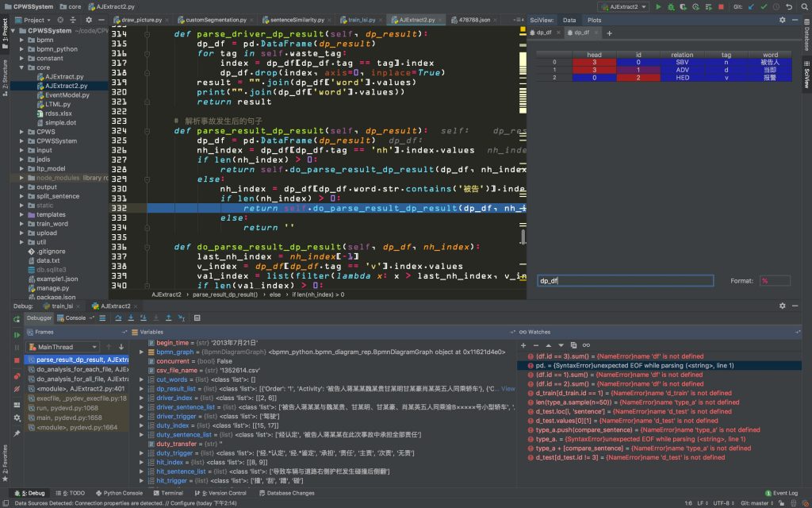Step over in the debugger toolbar
The height and width of the screenshot is (508, 812).
pos(119,317)
